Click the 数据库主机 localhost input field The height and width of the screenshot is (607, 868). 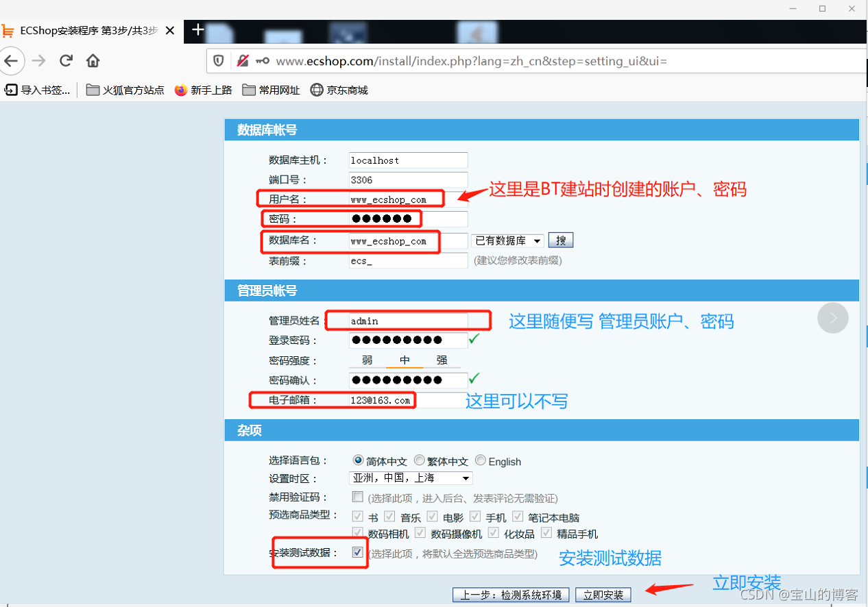point(408,160)
